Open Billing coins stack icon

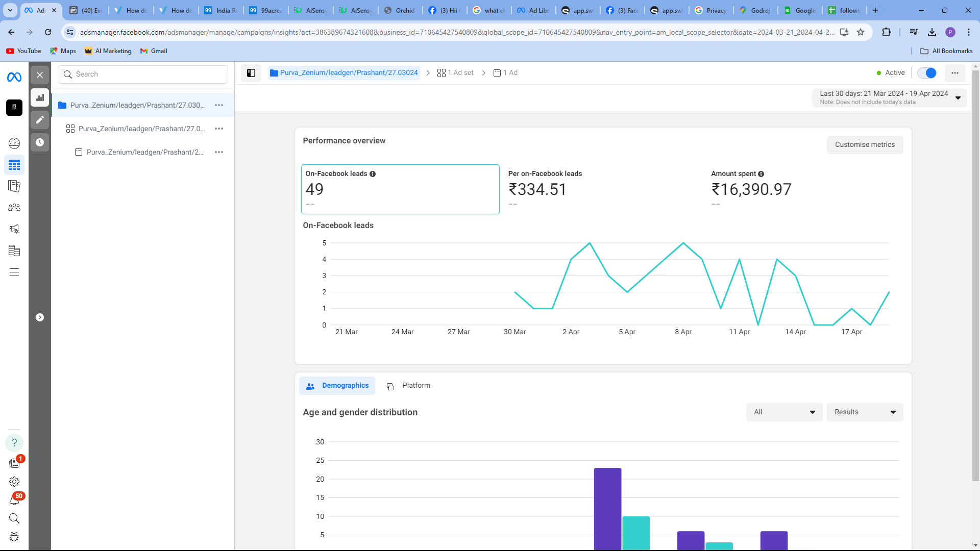tap(14, 251)
